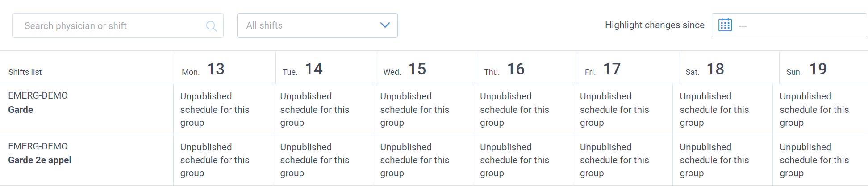This screenshot has width=868, height=186.
Task: Open the calendar date picker icon
Action: (x=725, y=25)
